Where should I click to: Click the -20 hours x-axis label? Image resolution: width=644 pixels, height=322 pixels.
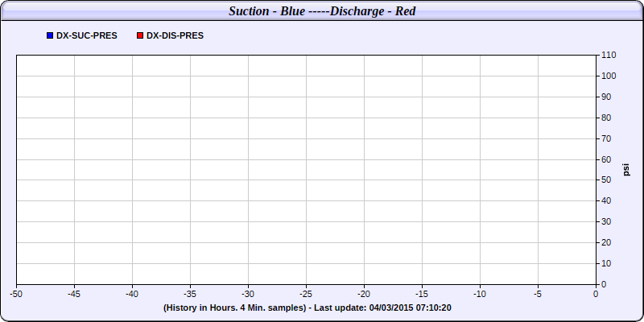click(364, 294)
